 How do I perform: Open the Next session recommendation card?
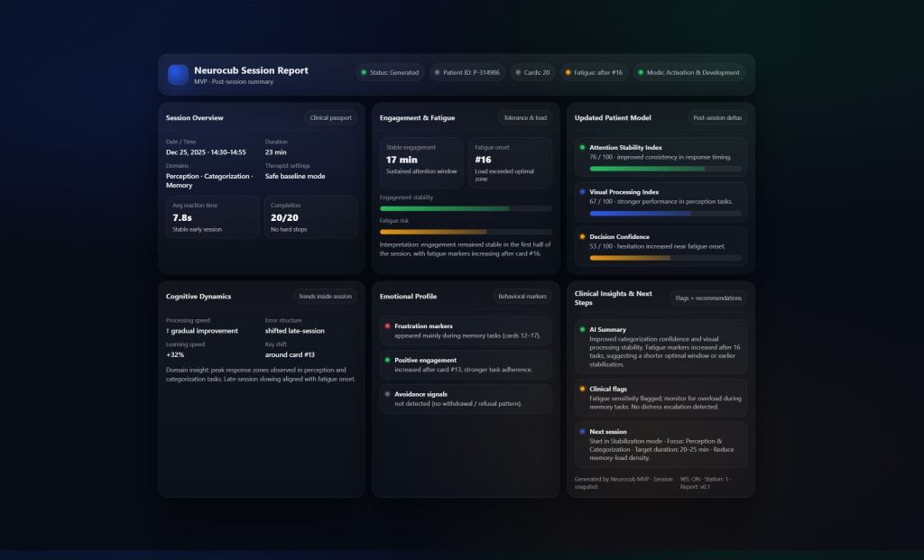(661, 443)
